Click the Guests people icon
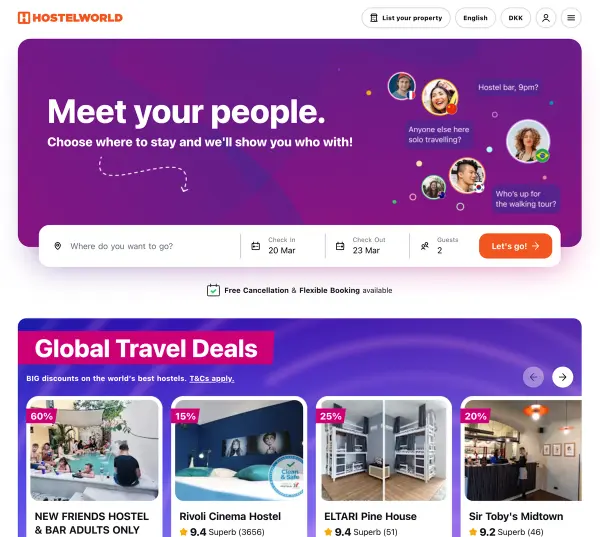Viewport: 600px width, 537px height. coord(424,246)
